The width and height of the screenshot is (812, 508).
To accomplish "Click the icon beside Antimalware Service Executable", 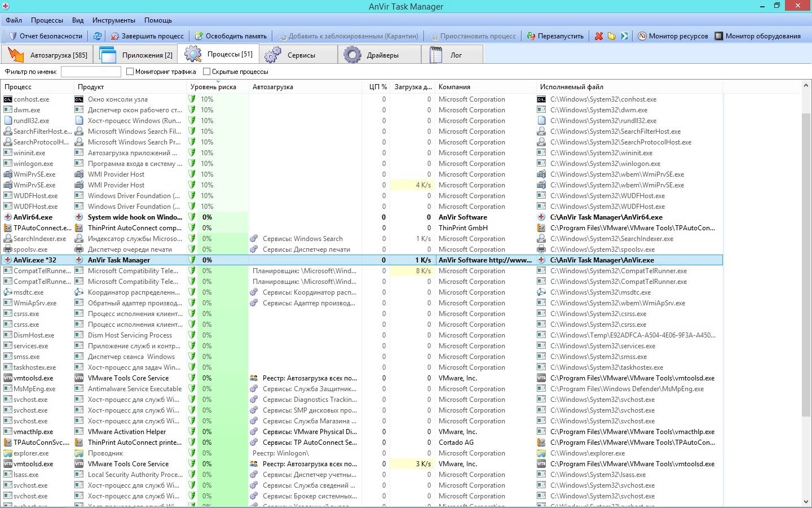I will [x=79, y=389].
